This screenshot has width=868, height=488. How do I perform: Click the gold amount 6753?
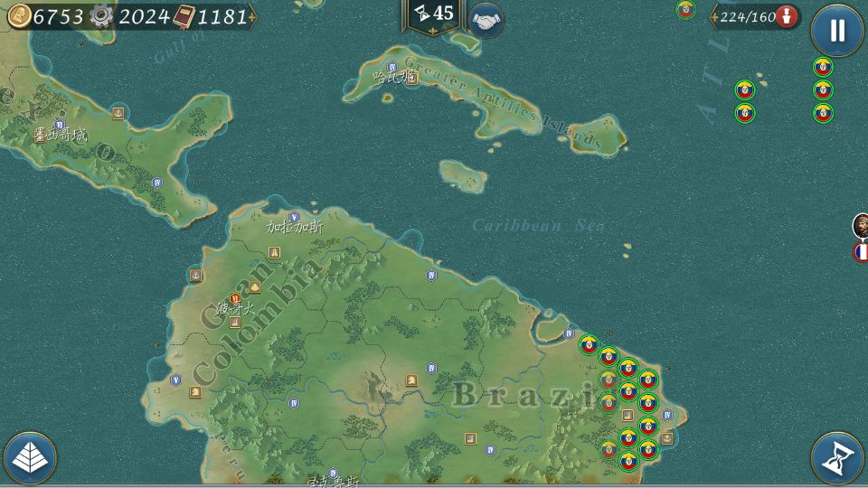tap(58, 17)
